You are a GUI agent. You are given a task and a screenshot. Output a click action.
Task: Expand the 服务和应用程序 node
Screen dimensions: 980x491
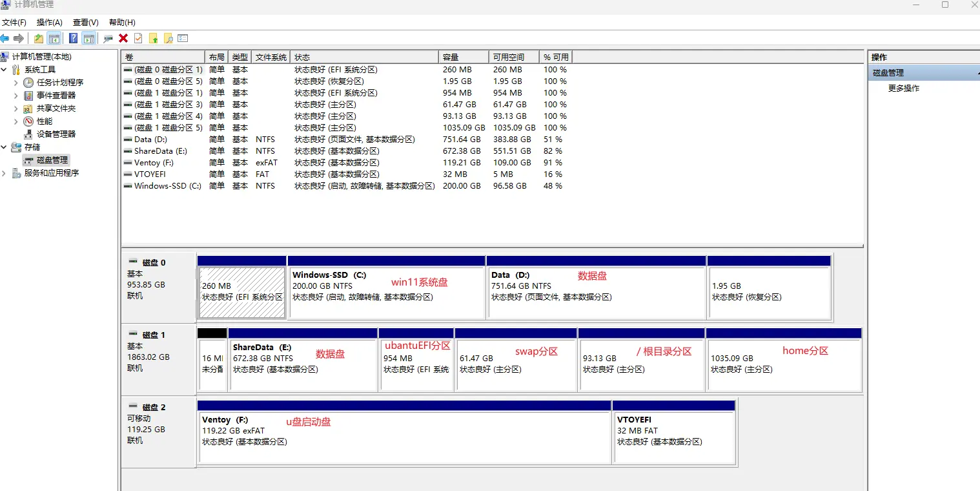coord(4,173)
